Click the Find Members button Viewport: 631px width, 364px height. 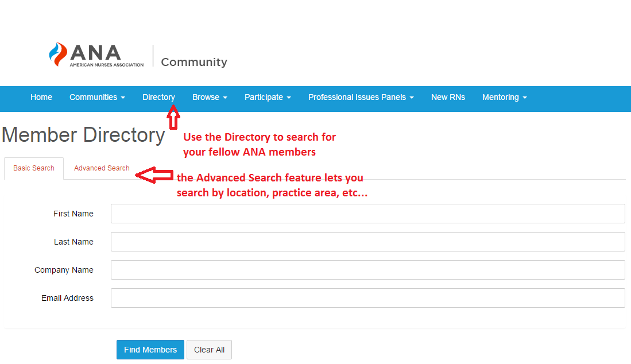point(150,350)
